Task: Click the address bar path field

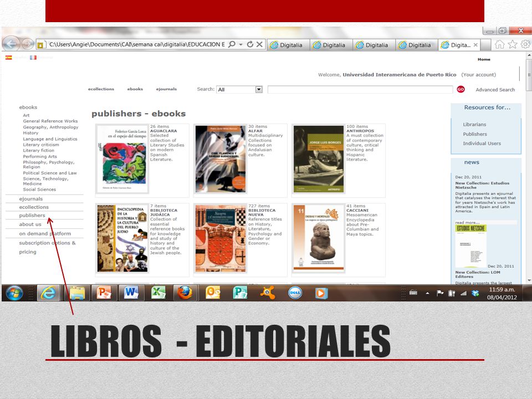Action: click(x=137, y=44)
